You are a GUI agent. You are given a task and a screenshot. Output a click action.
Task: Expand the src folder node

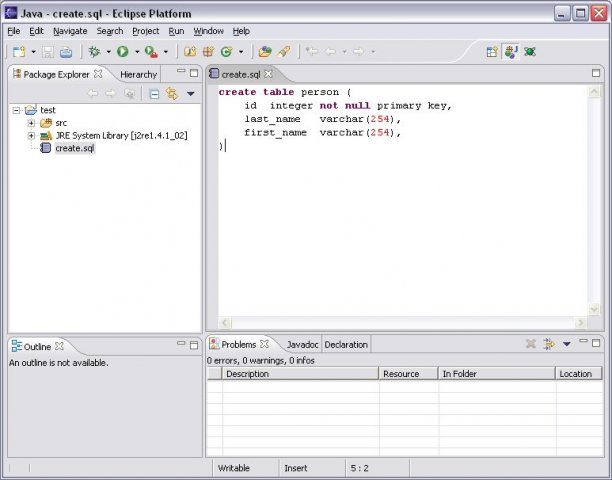[31, 123]
